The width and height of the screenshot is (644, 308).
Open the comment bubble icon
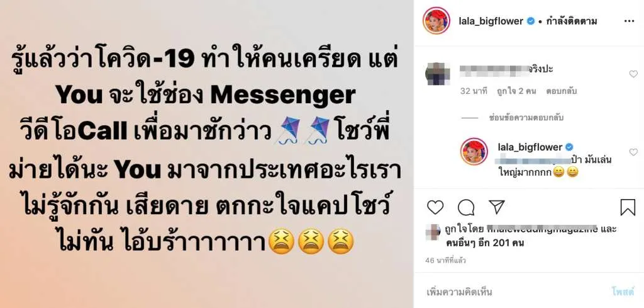pyautogui.click(x=466, y=208)
